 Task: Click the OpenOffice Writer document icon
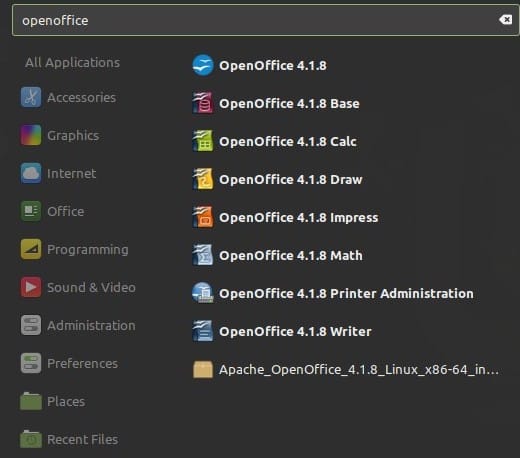203,331
